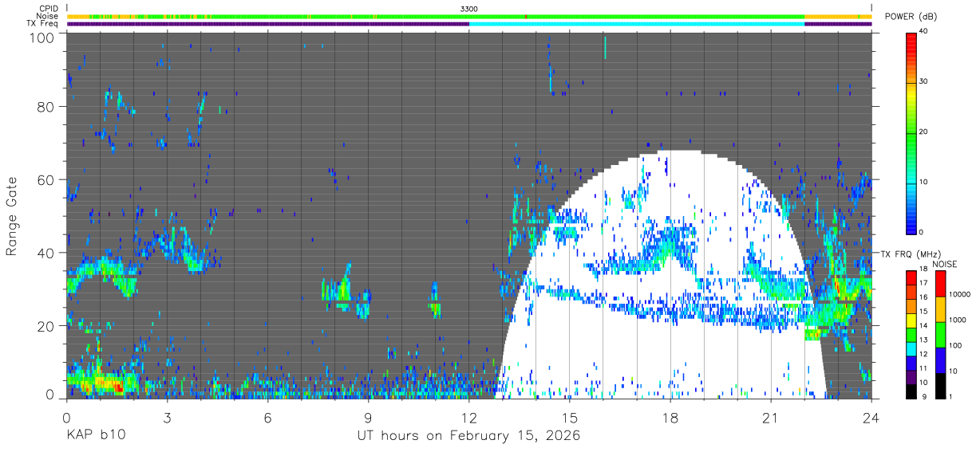980x452 pixels.
Task: Click the hour 24 tick on the UT axis
Action: [x=871, y=417]
